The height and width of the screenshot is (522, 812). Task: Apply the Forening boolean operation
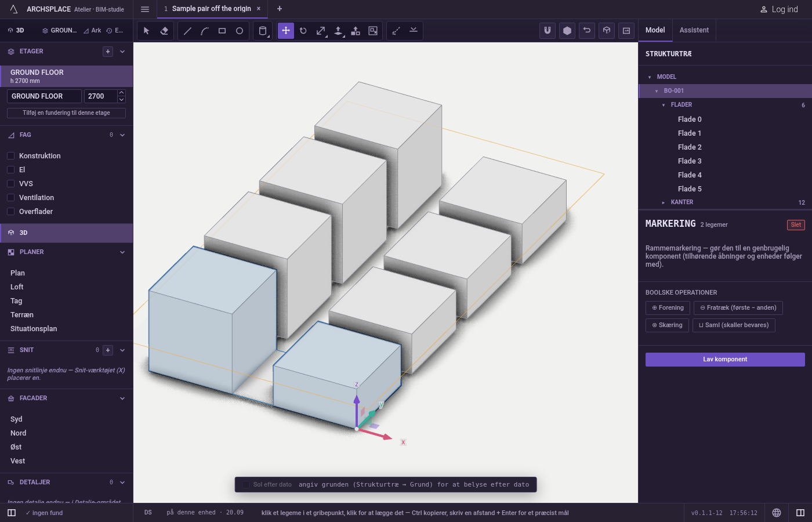pos(668,308)
